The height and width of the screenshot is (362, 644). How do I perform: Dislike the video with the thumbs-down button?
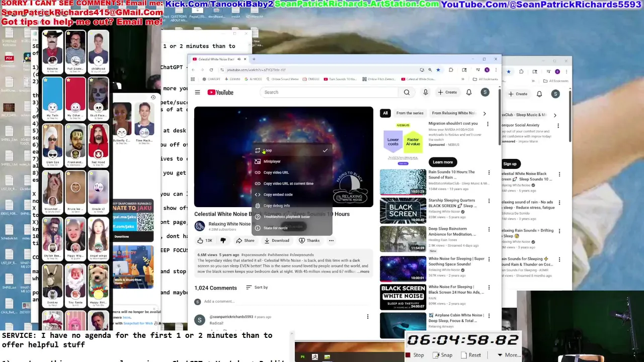[x=223, y=241]
